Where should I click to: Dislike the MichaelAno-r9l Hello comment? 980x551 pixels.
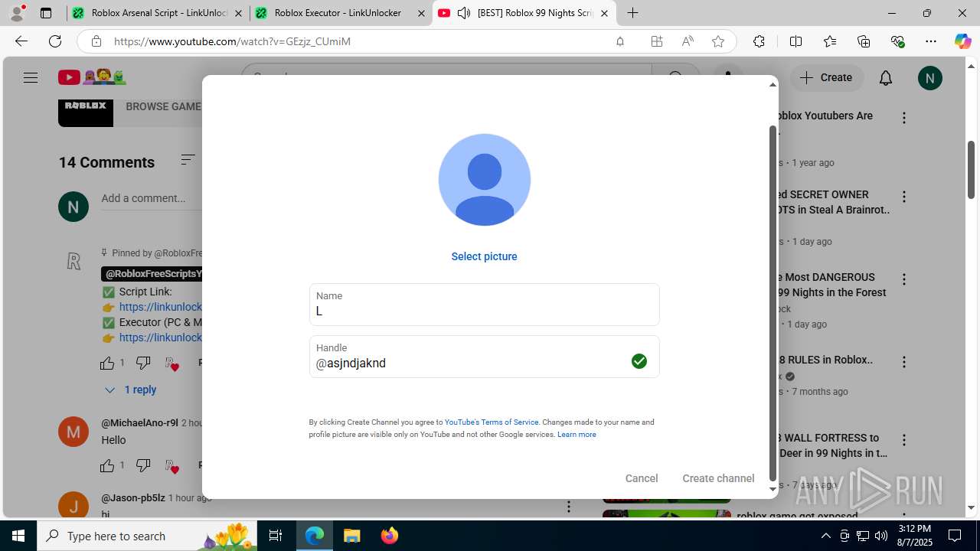coord(143,465)
